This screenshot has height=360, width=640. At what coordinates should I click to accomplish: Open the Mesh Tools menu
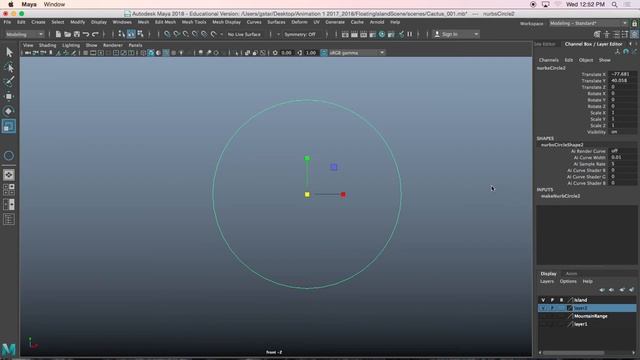(194, 22)
